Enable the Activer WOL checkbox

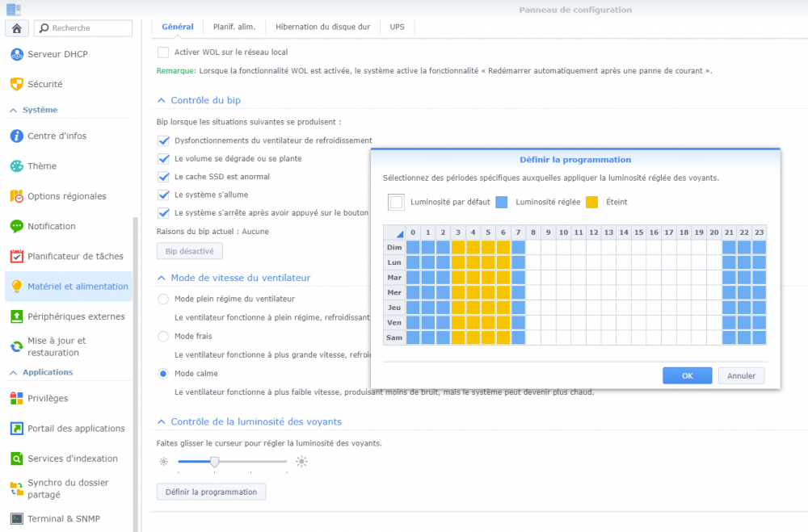[163, 52]
